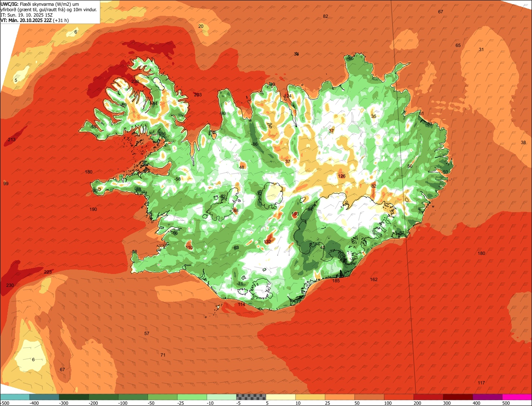
Task: Click the map value "38" at the right edge
Action: [x=523, y=143]
